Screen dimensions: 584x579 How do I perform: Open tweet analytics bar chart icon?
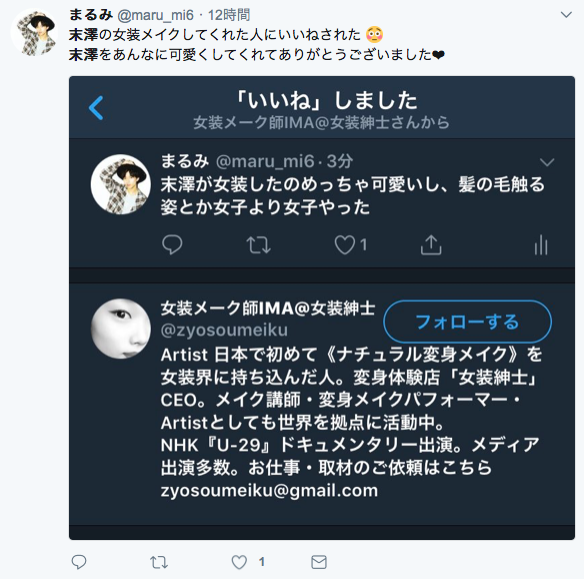click(x=541, y=245)
